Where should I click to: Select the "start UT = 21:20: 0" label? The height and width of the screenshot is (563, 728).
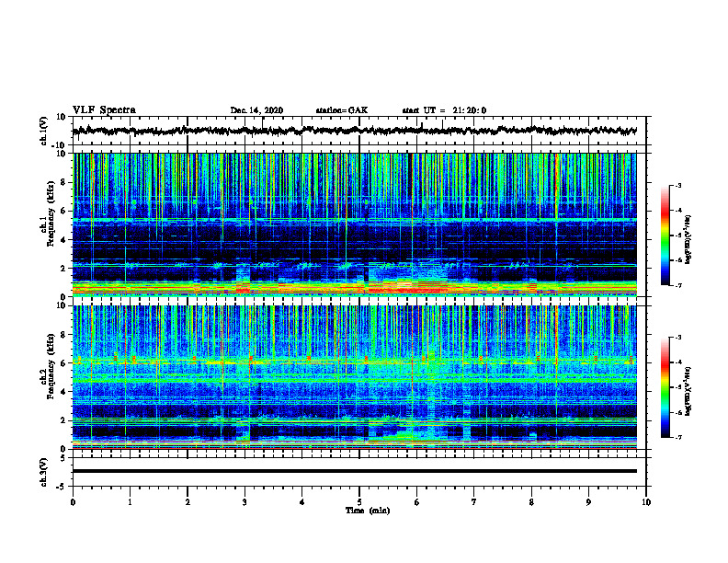point(444,110)
